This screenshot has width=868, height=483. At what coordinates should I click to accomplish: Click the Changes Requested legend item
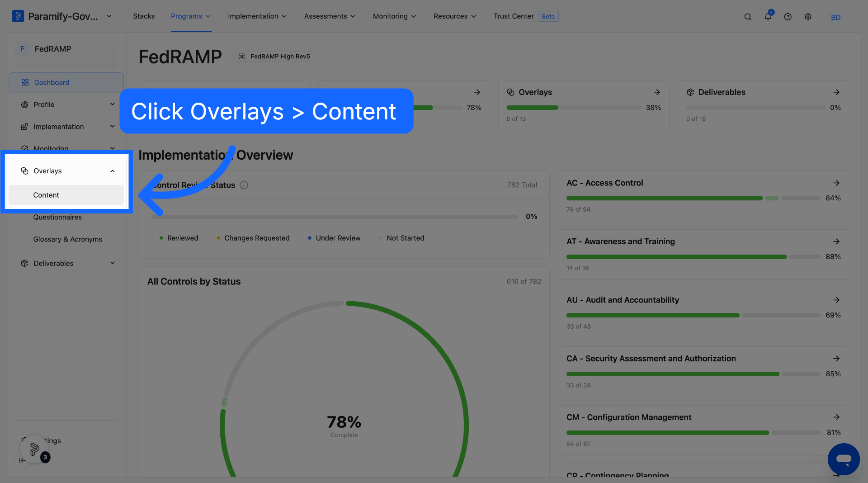[253, 238]
